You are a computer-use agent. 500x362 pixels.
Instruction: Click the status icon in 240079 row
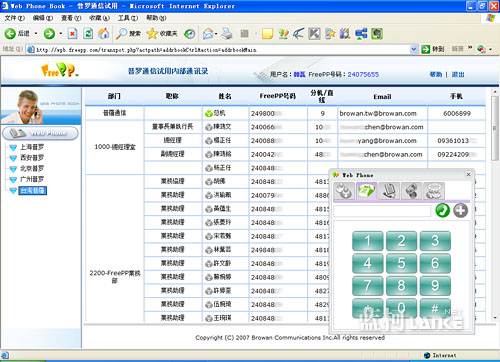(x=209, y=195)
